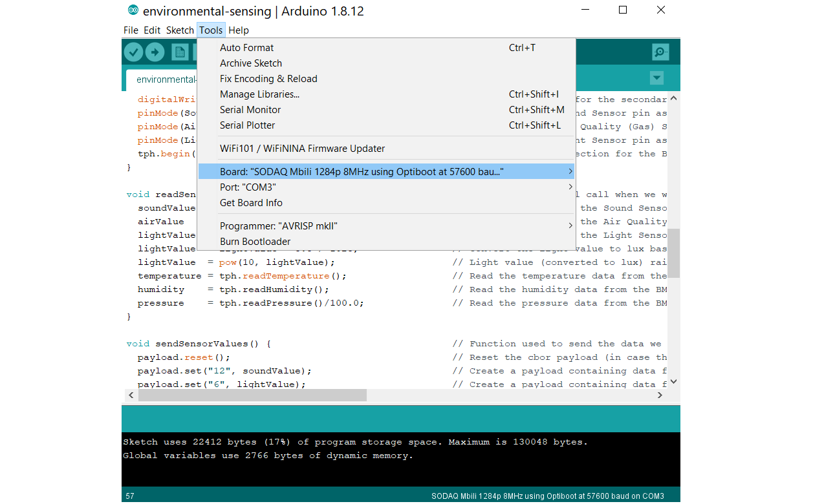Expand the Port submenu arrow
Viewport: 813px width, 504px height.
[x=570, y=187]
